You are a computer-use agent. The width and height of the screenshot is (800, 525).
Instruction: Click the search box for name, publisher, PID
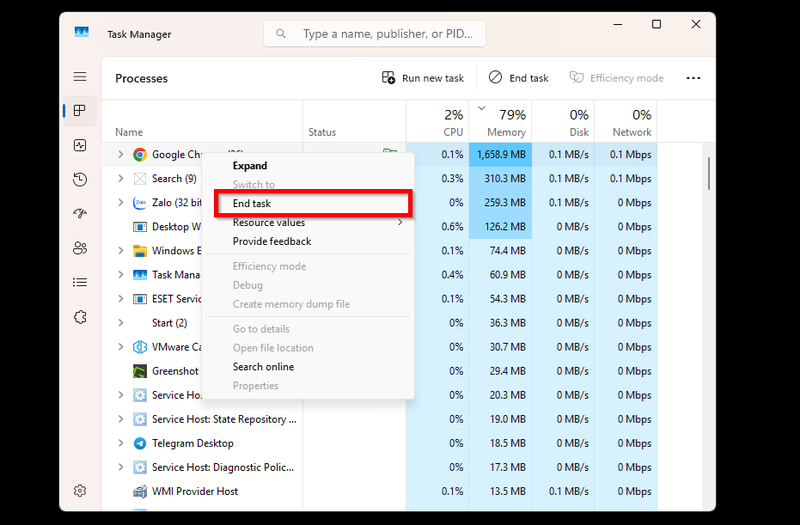click(374, 34)
